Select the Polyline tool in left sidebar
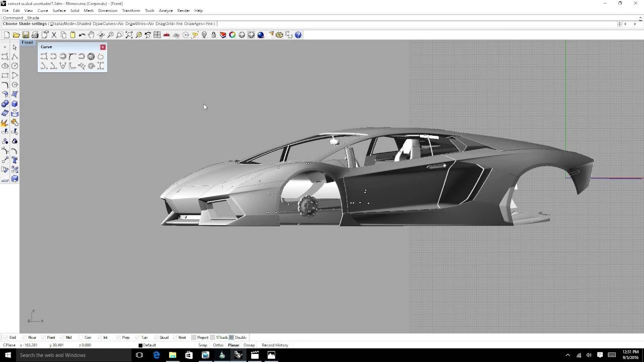Image resolution: width=644 pixels, height=362 pixels. coord(15,56)
